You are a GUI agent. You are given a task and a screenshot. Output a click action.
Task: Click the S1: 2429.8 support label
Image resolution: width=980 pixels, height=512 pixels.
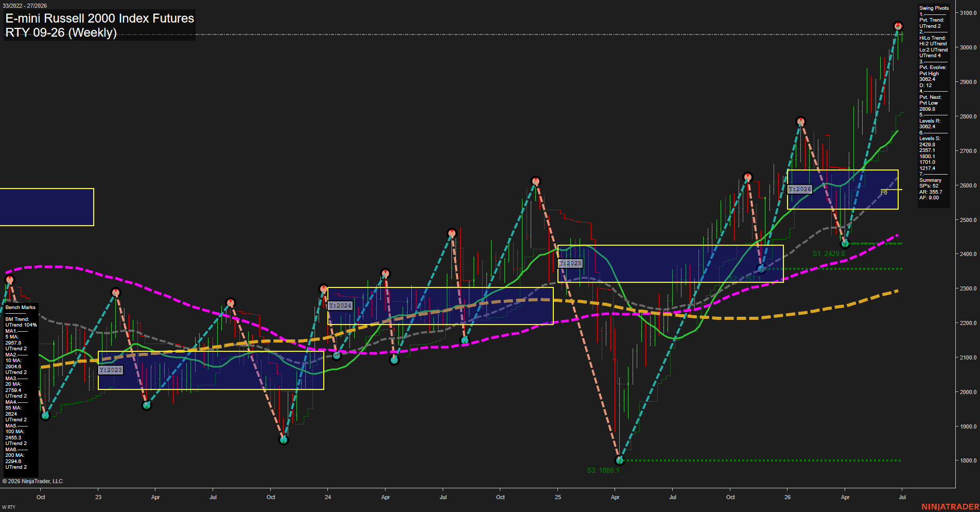[829, 253]
